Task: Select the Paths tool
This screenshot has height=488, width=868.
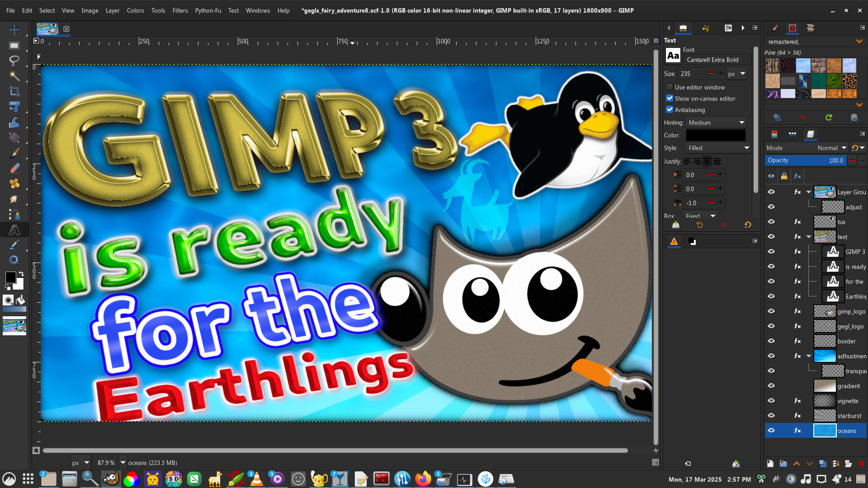Action: tap(14, 214)
